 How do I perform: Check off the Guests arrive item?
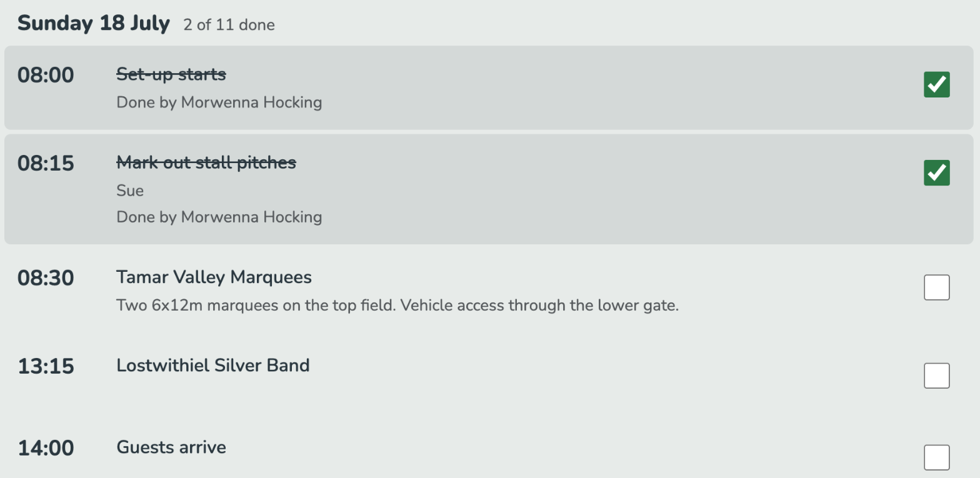click(x=936, y=457)
